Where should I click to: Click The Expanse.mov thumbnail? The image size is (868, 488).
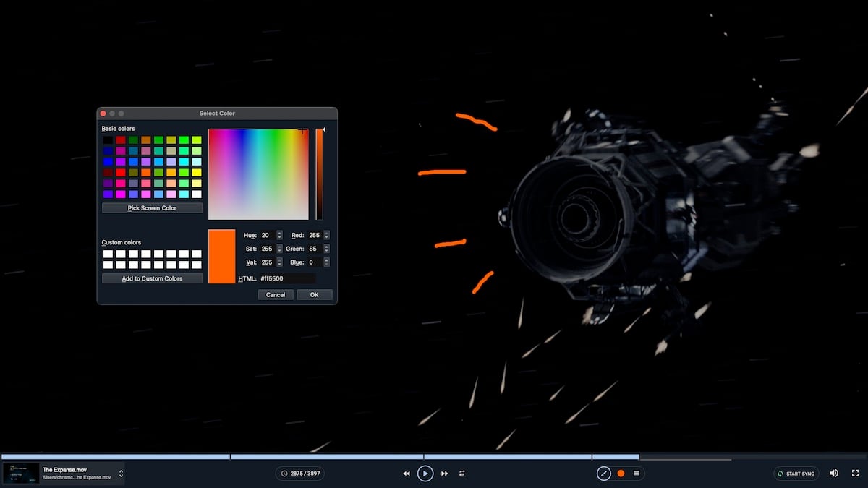(22, 474)
